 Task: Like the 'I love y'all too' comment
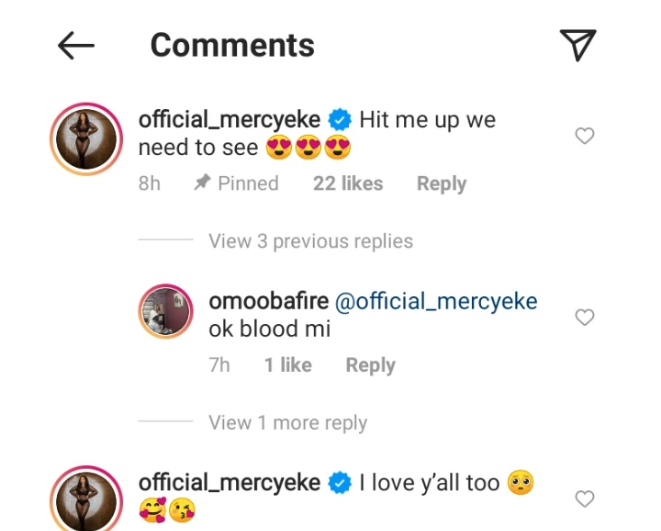585,498
